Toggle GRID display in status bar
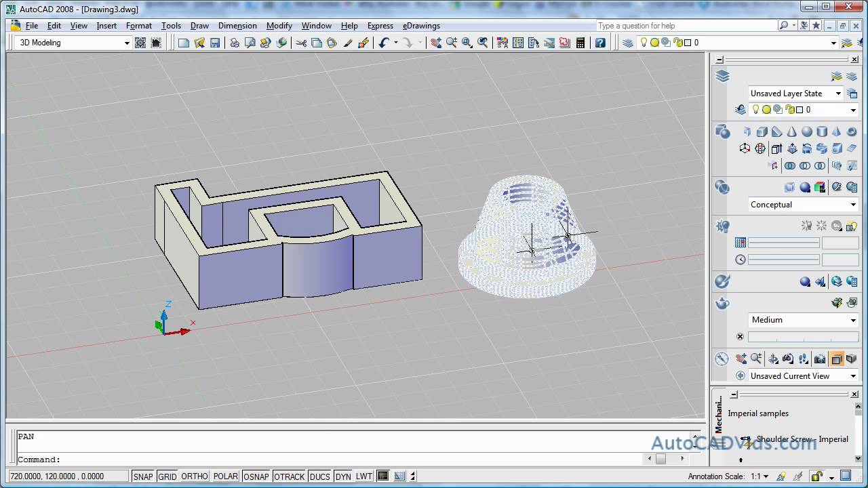 coord(167,476)
